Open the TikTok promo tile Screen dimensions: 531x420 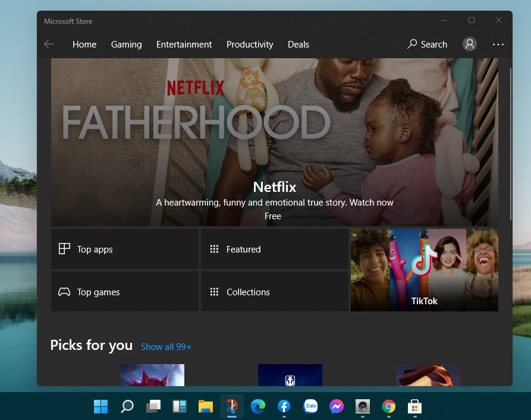425,270
